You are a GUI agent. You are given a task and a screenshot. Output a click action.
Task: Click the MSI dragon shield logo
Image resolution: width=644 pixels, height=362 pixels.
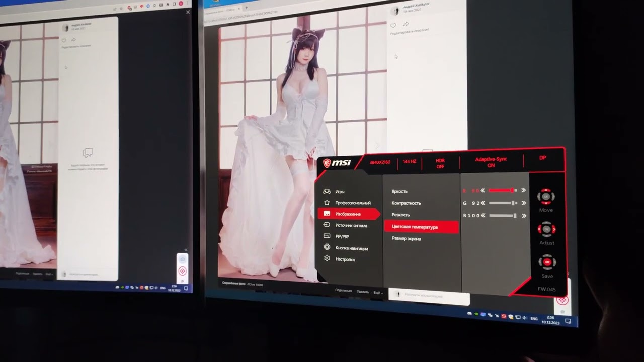tap(327, 163)
